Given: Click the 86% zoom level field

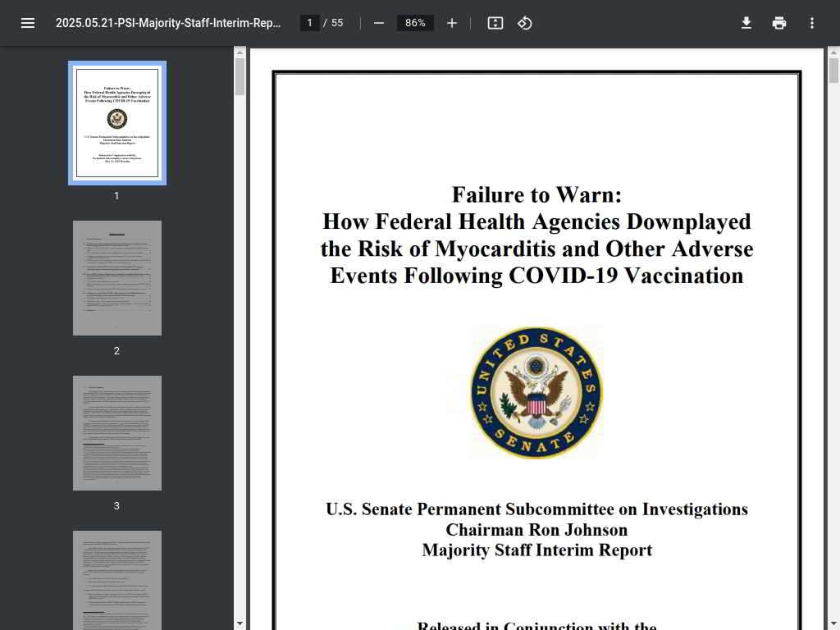Looking at the screenshot, I should click(x=415, y=23).
